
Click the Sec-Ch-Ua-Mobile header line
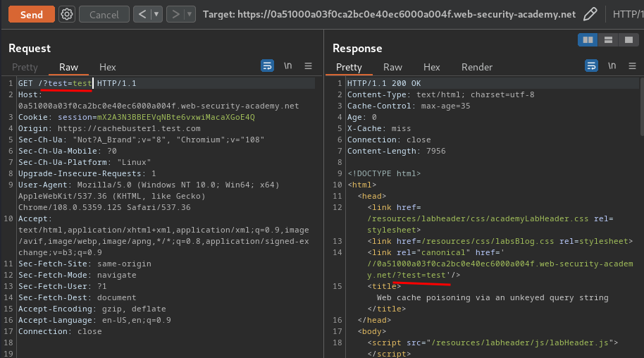point(68,152)
